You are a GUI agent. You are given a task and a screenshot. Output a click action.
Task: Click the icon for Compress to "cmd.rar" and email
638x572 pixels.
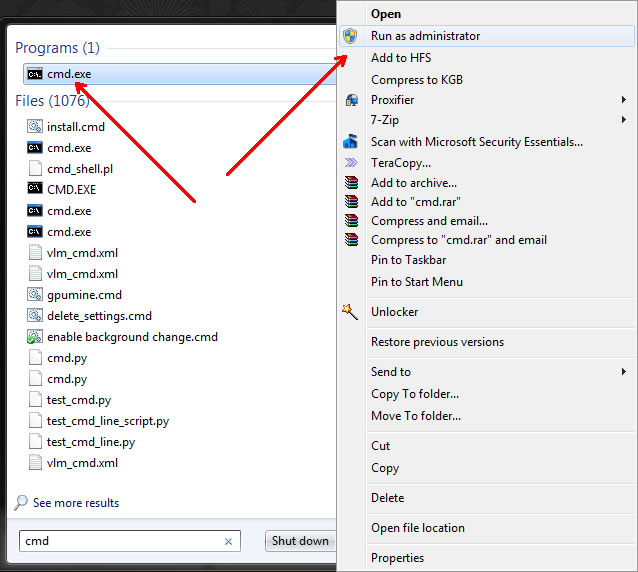click(352, 240)
